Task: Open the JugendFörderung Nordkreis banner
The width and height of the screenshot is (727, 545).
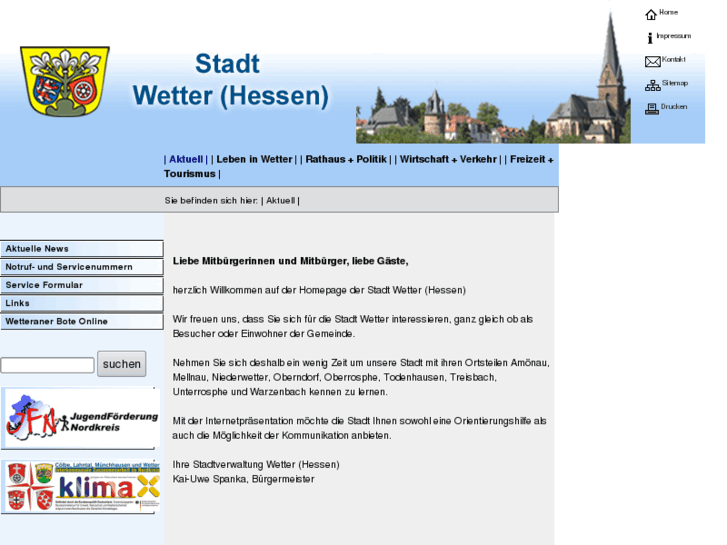Action: pyautogui.click(x=81, y=418)
